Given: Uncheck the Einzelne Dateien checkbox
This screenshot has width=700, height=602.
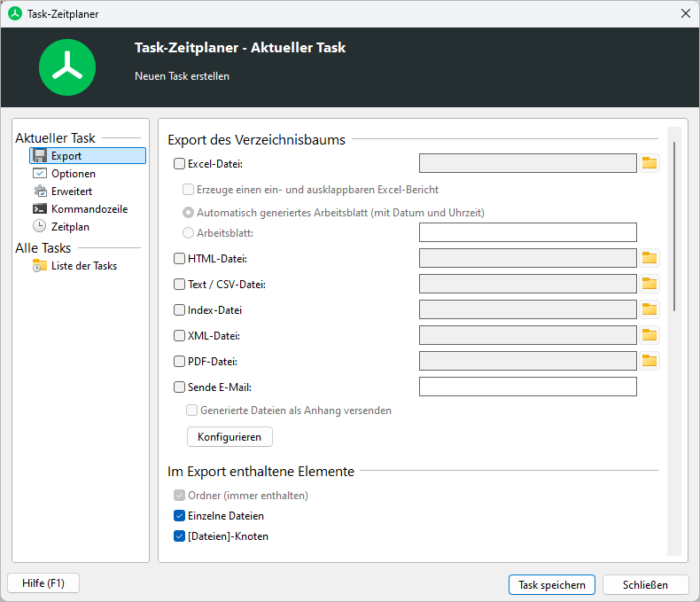Looking at the screenshot, I should (x=179, y=516).
